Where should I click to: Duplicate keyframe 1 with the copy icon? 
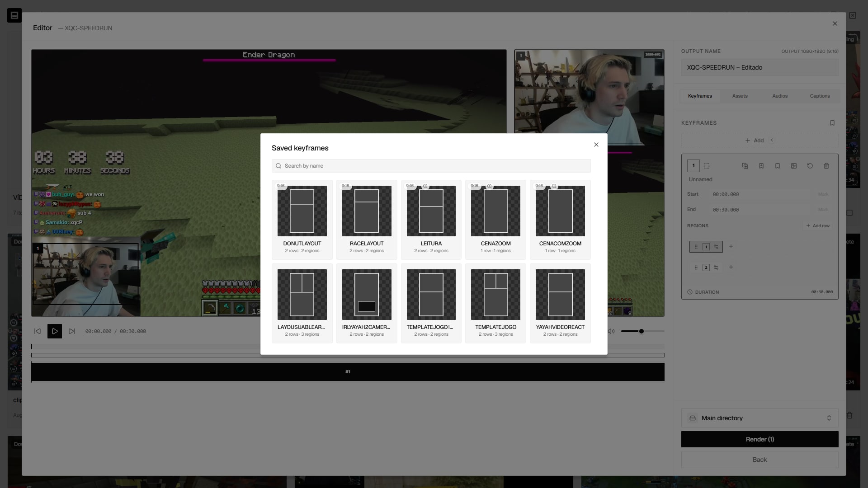coord(745,166)
